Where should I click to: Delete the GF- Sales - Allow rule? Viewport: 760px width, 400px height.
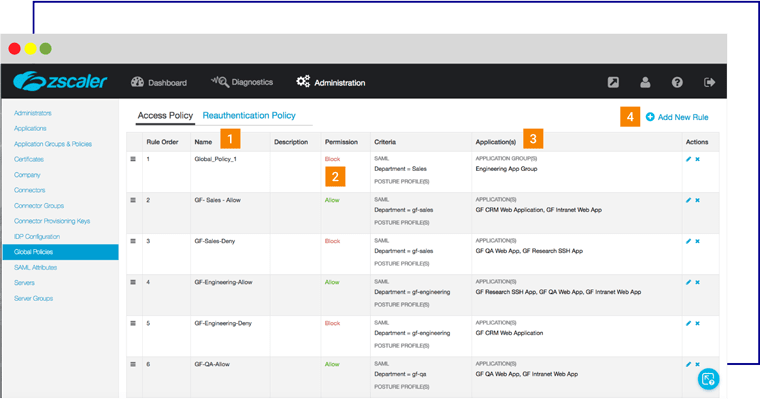(x=697, y=200)
